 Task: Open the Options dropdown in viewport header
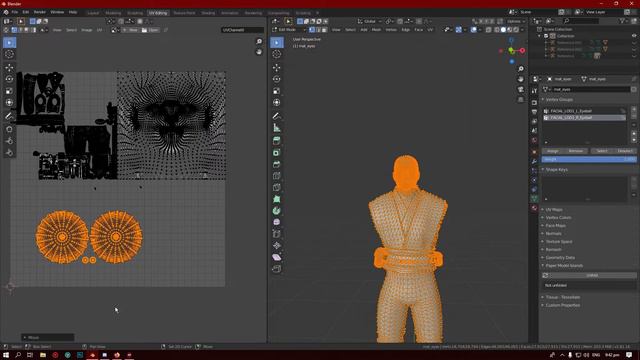click(x=516, y=21)
